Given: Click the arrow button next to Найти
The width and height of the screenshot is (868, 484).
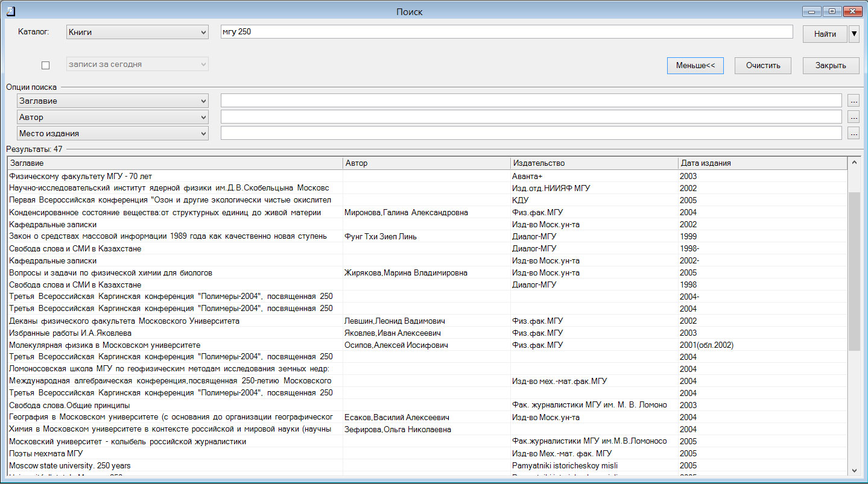Looking at the screenshot, I should 854,34.
